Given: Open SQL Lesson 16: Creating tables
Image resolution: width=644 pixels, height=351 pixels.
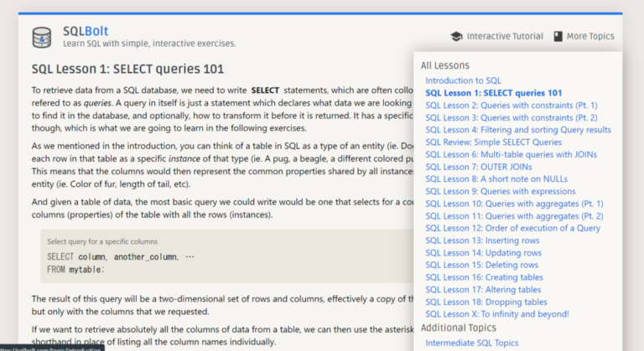Looking at the screenshot, I should tap(484, 277).
